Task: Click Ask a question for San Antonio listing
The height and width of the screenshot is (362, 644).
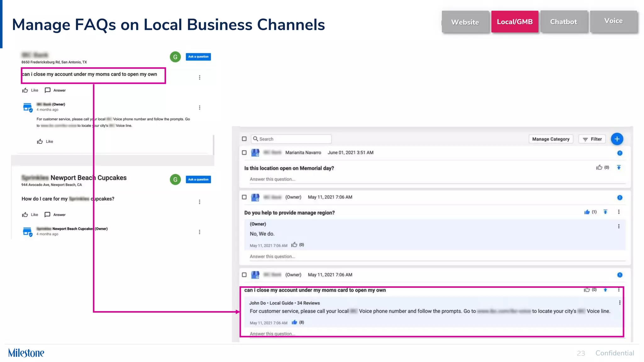Action: coord(198,57)
